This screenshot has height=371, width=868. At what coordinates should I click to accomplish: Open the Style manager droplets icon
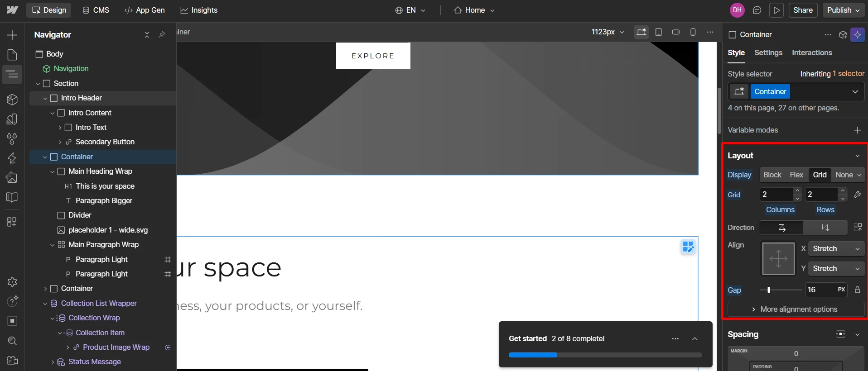click(x=12, y=138)
